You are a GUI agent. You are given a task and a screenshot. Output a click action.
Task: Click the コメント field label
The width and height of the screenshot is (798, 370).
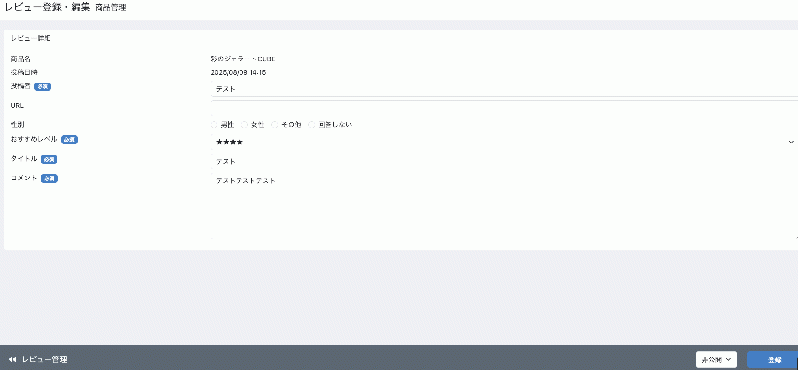click(24, 178)
